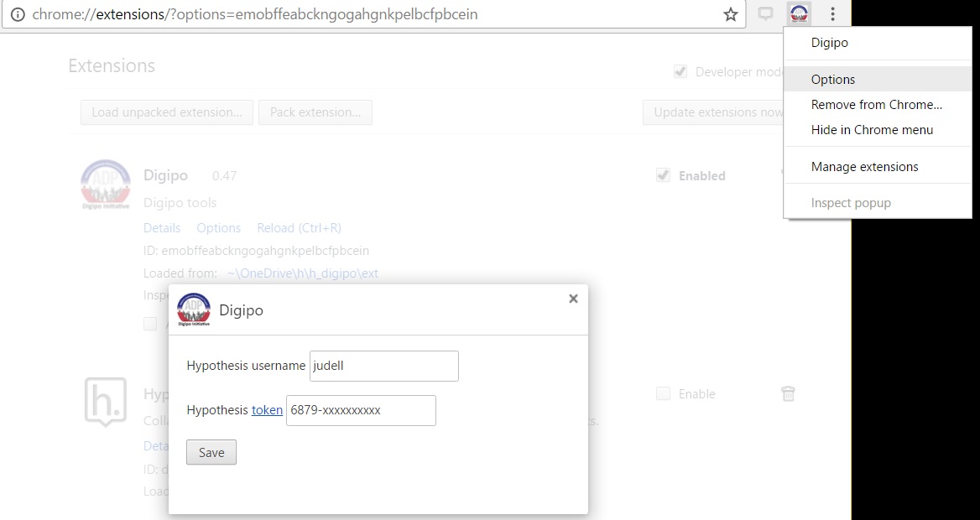Choose Options from context menu
Image resolution: width=980 pixels, height=520 pixels.
pyautogui.click(x=878, y=80)
